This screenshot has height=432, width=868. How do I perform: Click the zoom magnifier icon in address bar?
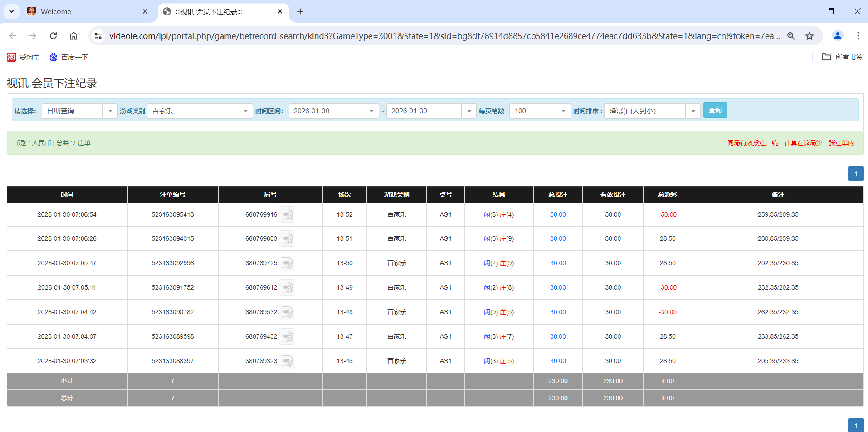point(791,36)
